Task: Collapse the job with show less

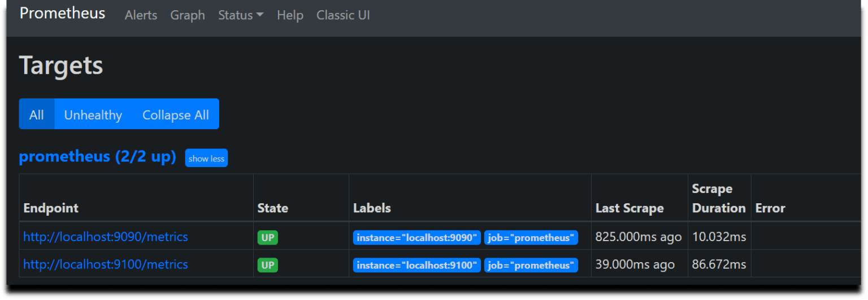Action: coord(206,158)
